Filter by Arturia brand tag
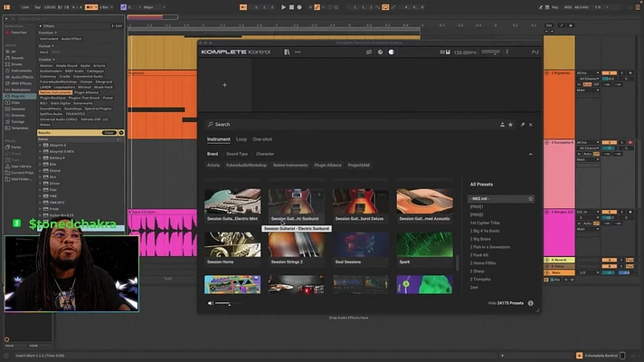 [213, 166]
